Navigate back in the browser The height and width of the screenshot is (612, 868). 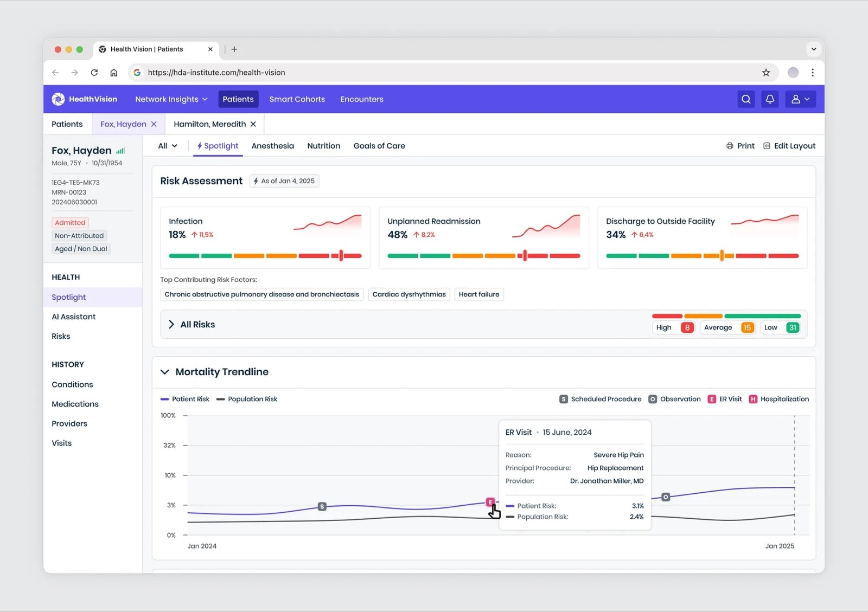(55, 73)
